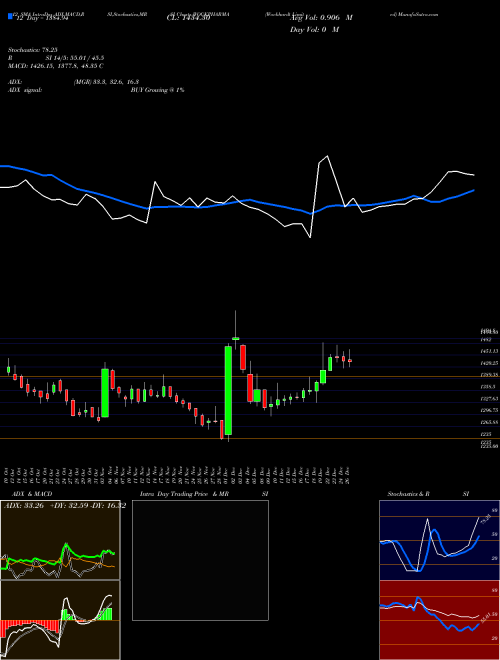Click the last red candle on 26 Dec

pyautogui.click(x=350, y=361)
